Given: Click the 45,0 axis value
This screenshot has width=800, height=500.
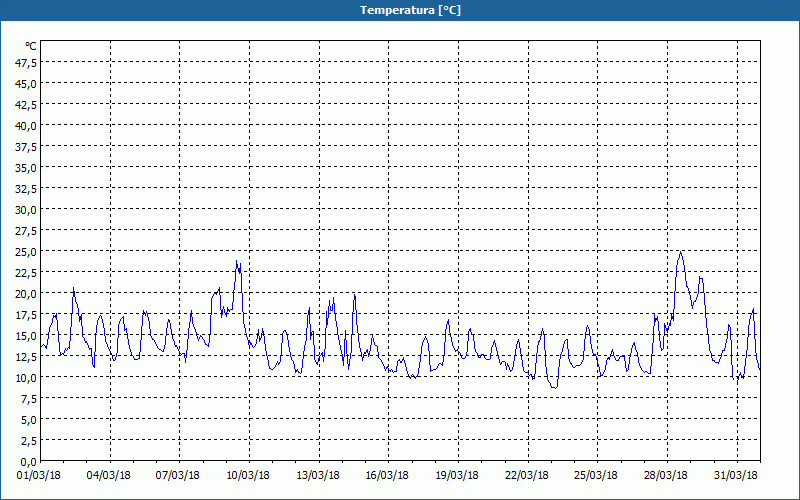Looking at the screenshot, I should (27, 84).
